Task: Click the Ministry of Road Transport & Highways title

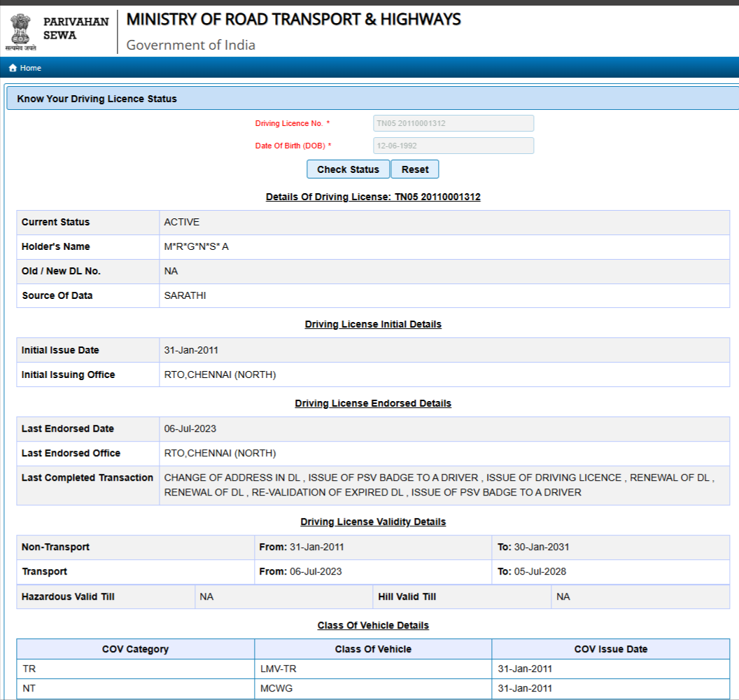Action: 293,20
